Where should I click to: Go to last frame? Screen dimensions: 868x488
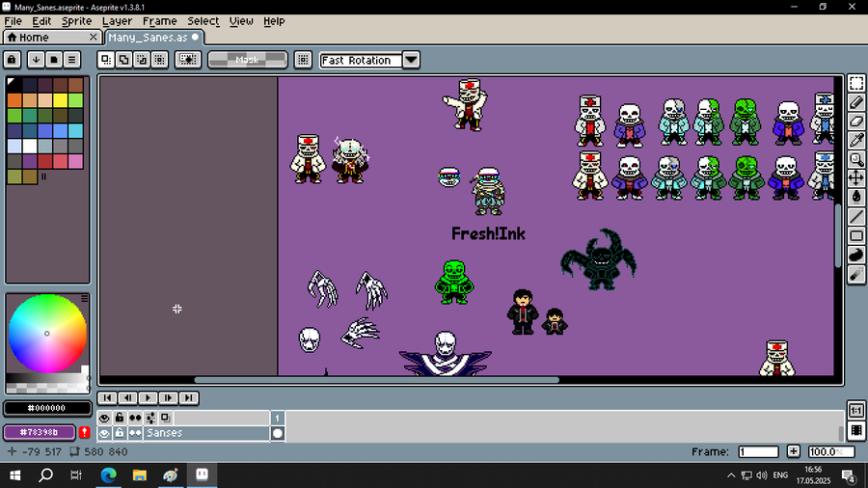click(x=189, y=397)
